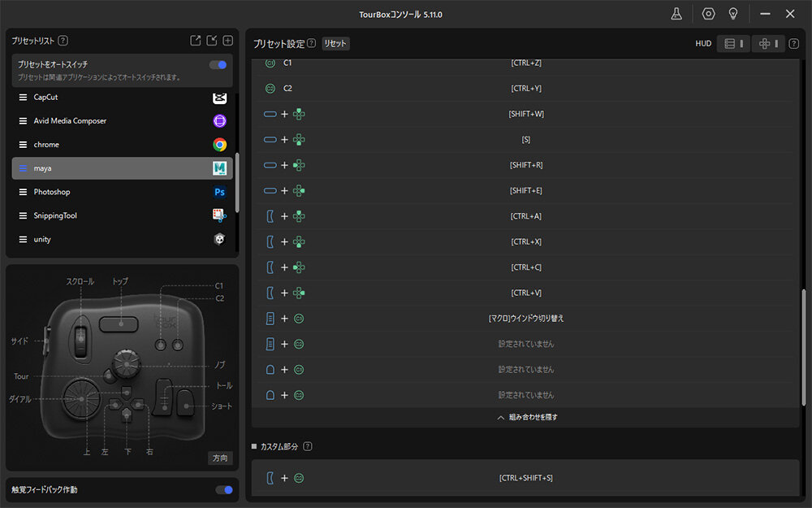Click the help icon next to カスタム部分
The width and height of the screenshot is (812, 508).
click(x=308, y=446)
